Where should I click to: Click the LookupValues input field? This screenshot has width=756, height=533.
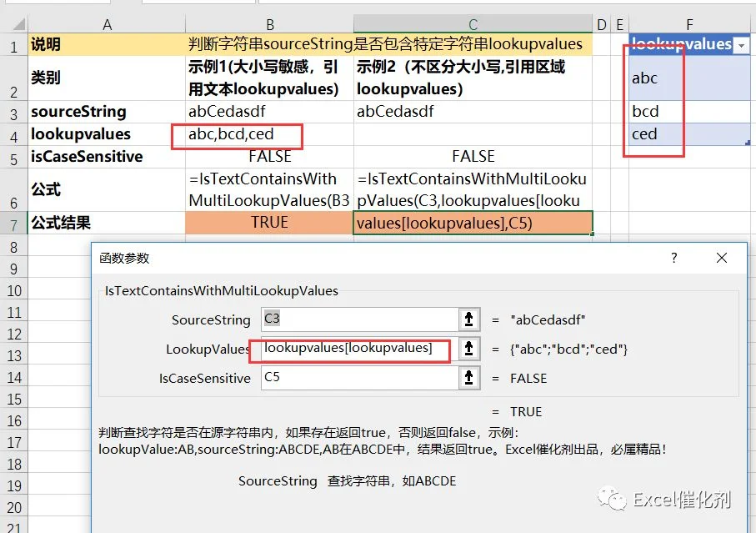point(360,349)
